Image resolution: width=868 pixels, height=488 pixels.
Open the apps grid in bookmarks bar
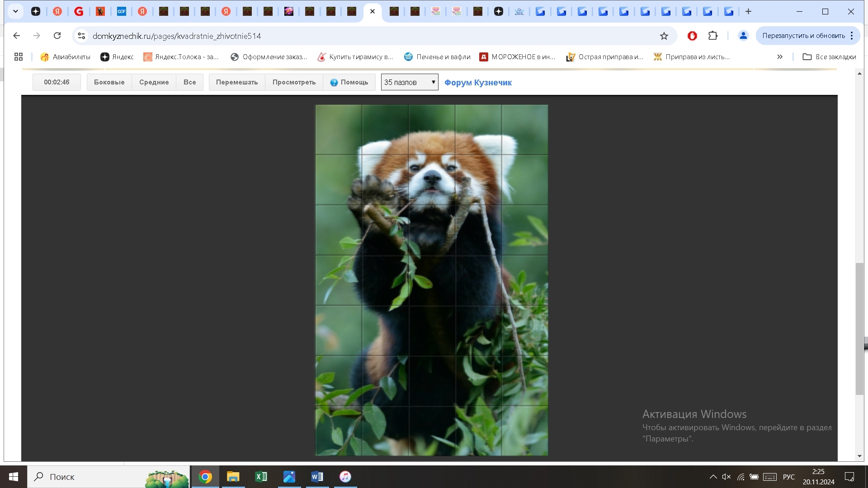19,57
